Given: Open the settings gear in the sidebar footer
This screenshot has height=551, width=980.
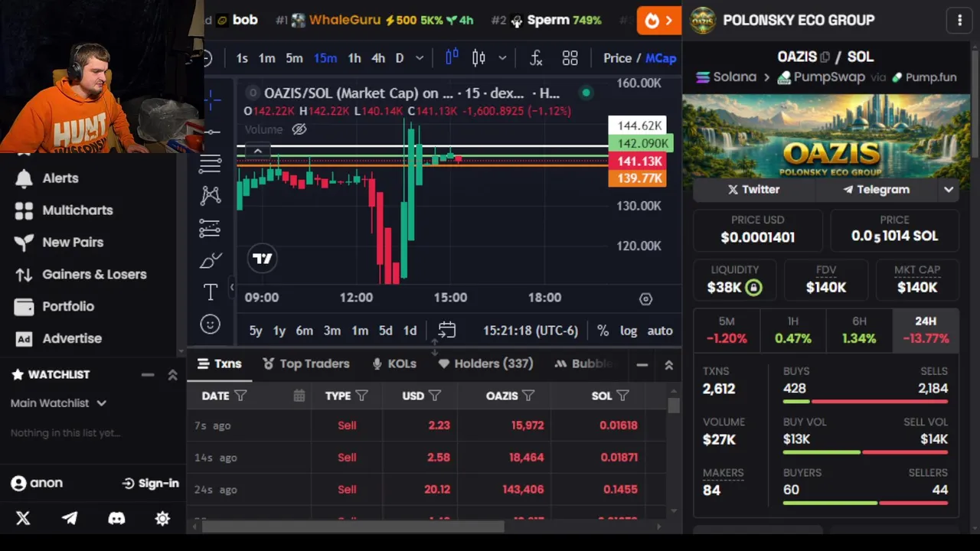Looking at the screenshot, I should [x=162, y=518].
